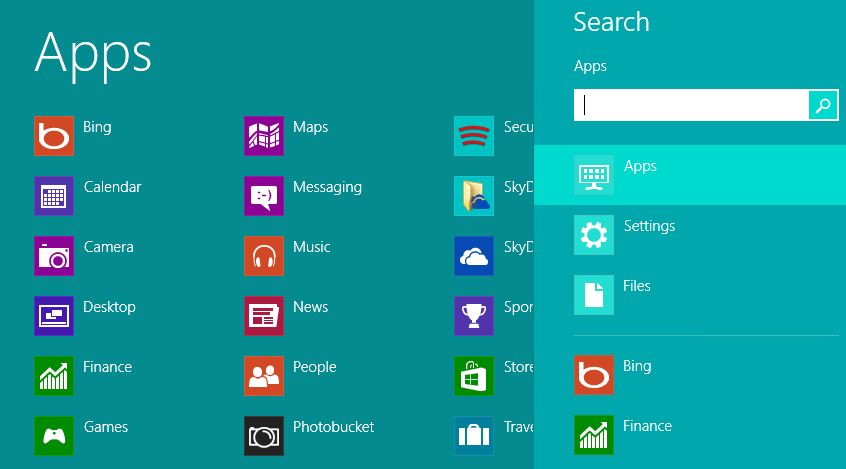
Task: Open the Bing app tile icon
Action: [x=54, y=136]
